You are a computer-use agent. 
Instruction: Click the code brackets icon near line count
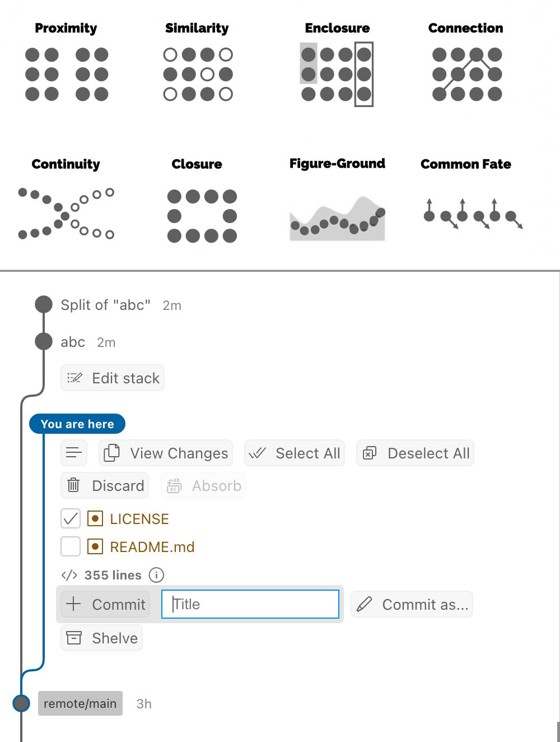[x=69, y=575]
